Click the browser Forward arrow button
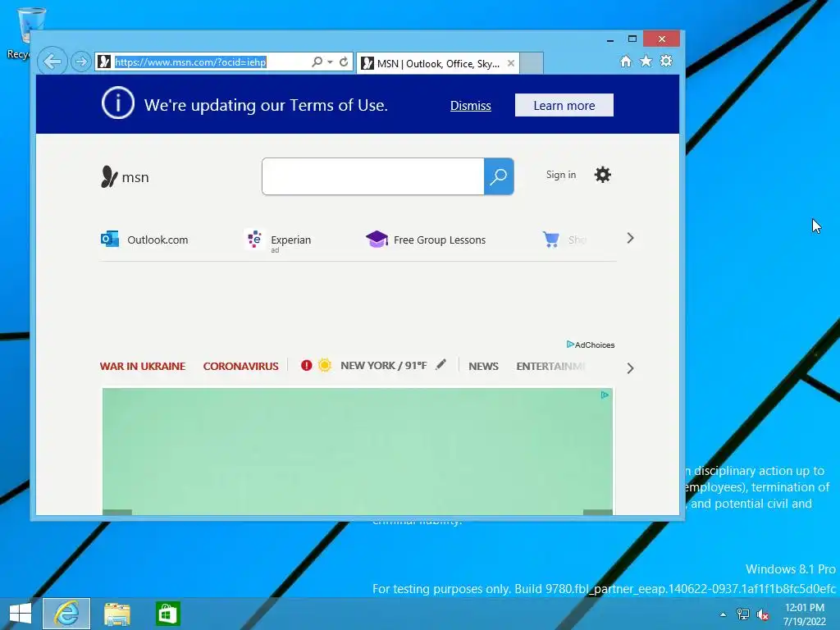 tap(81, 62)
